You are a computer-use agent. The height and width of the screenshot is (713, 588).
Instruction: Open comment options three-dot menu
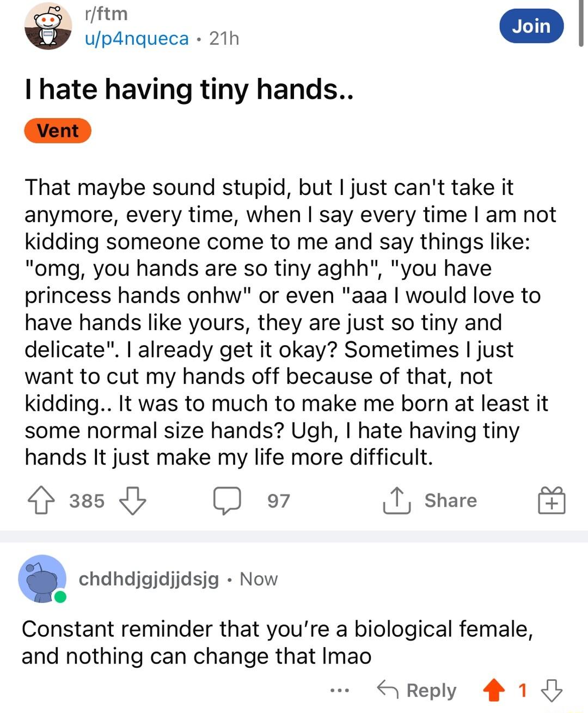(340, 691)
